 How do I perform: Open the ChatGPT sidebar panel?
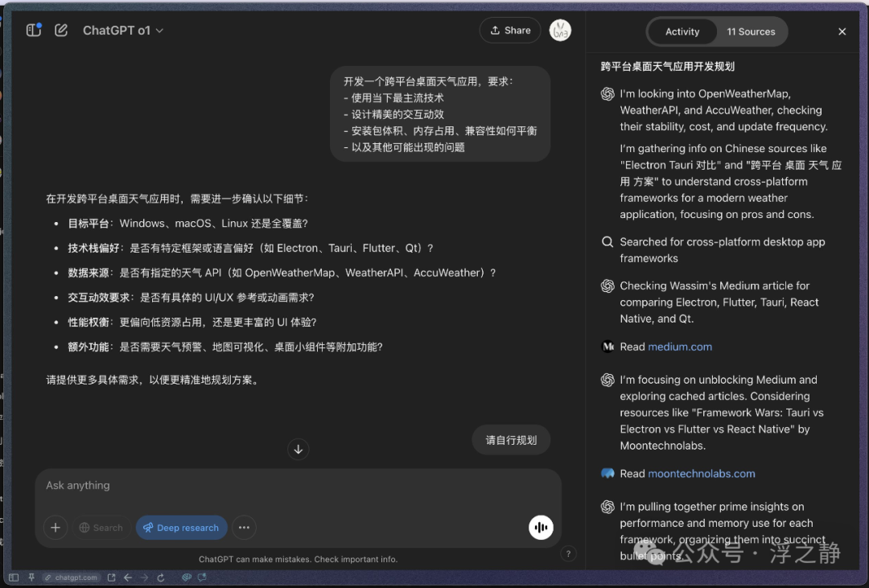point(34,30)
